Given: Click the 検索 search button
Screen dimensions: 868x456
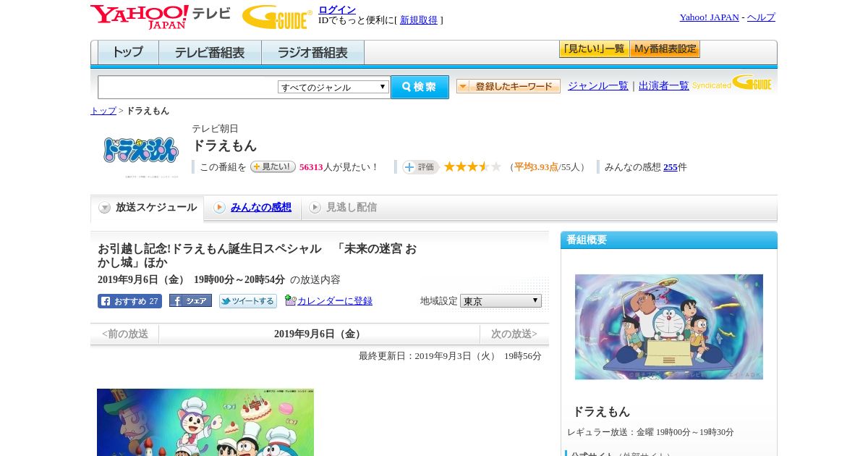Looking at the screenshot, I should (420, 87).
